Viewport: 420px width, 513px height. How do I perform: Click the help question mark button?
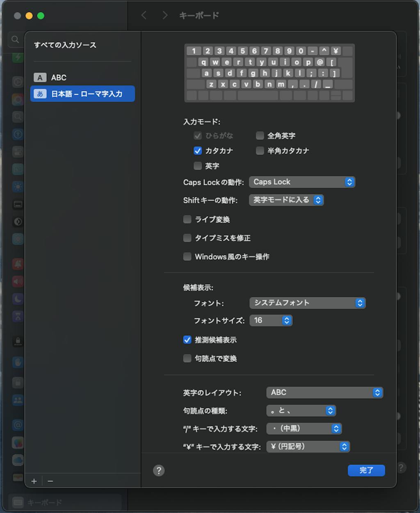point(159,470)
